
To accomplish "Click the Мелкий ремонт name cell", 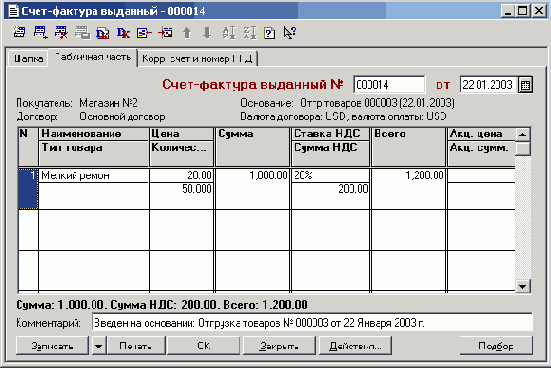I will tap(93, 175).
